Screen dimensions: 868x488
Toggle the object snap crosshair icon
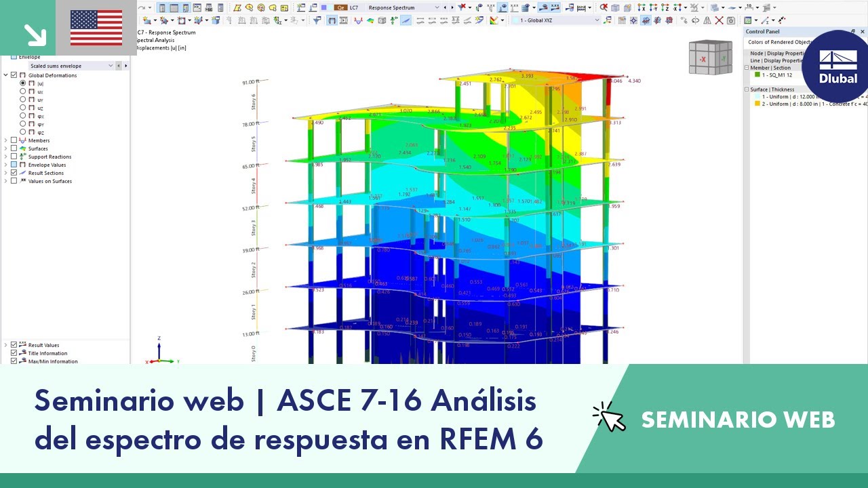(x=633, y=20)
